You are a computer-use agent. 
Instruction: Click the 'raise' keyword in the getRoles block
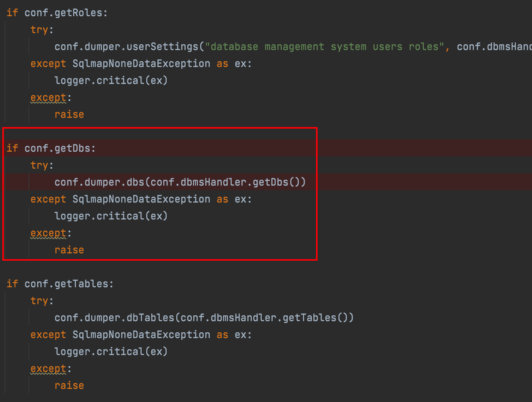pyautogui.click(x=69, y=114)
